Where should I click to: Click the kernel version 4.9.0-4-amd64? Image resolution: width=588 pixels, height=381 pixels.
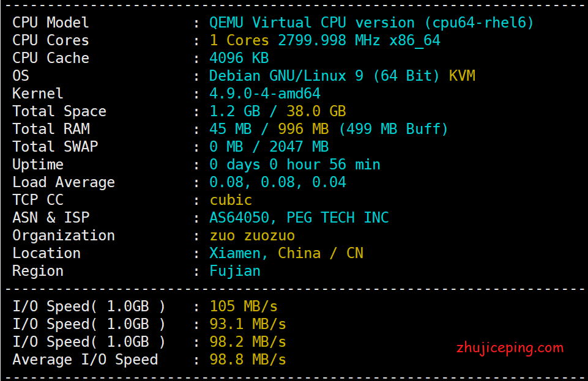264,94
